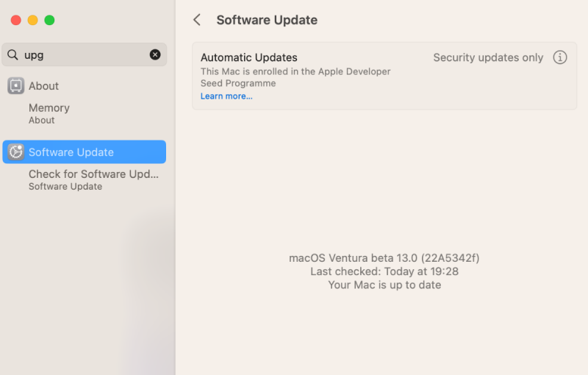Go back using the back chevron

[197, 20]
